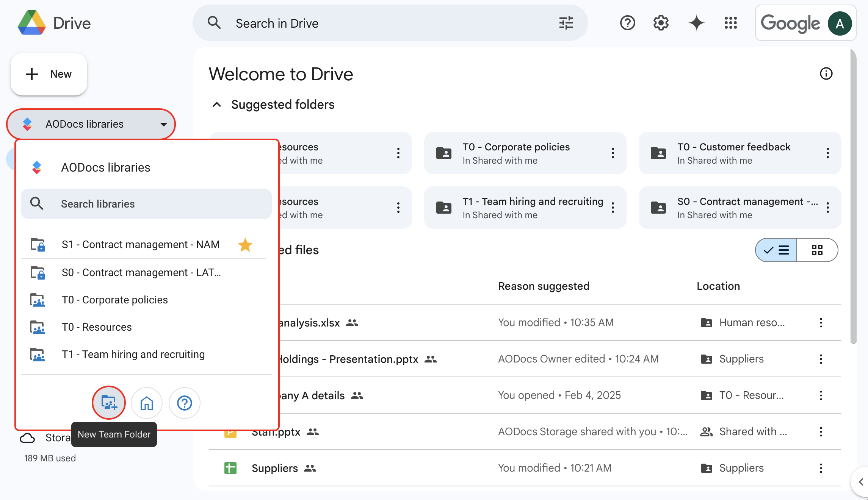This screenshot has width=868, height=500.
Task: Click the 189 MB used storage text
Action: pyautogui.click(x=50, y=458)
